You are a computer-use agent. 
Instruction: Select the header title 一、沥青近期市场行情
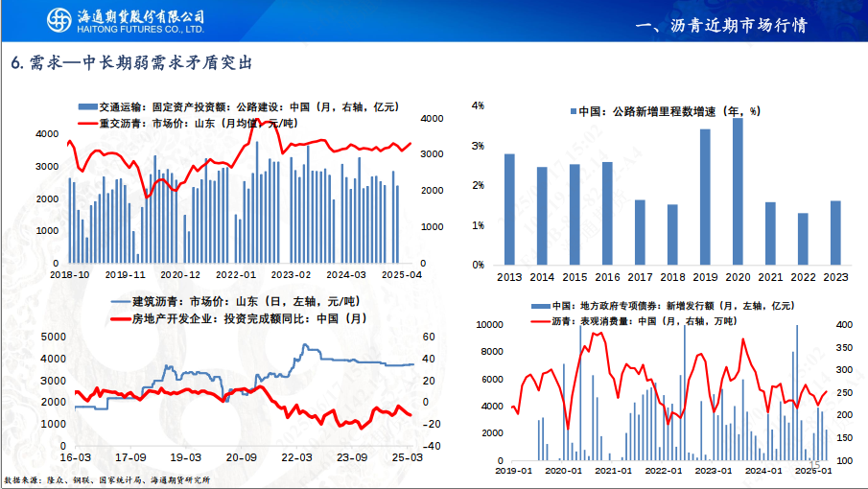click(721, 25)
